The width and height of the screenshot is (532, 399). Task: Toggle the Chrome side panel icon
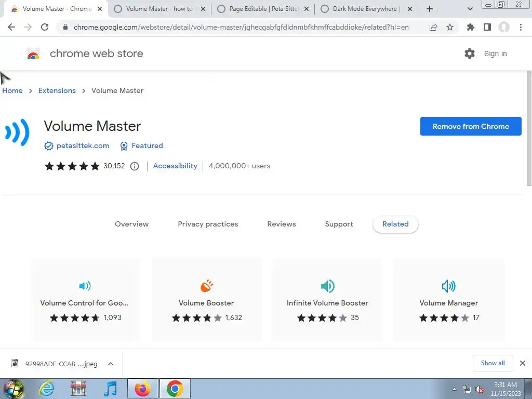pos(487,27)
